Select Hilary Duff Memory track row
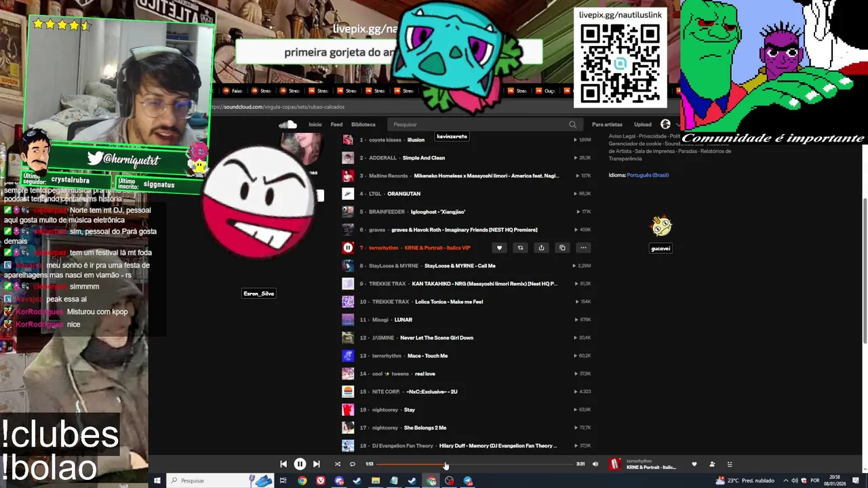 click(466, 445)
